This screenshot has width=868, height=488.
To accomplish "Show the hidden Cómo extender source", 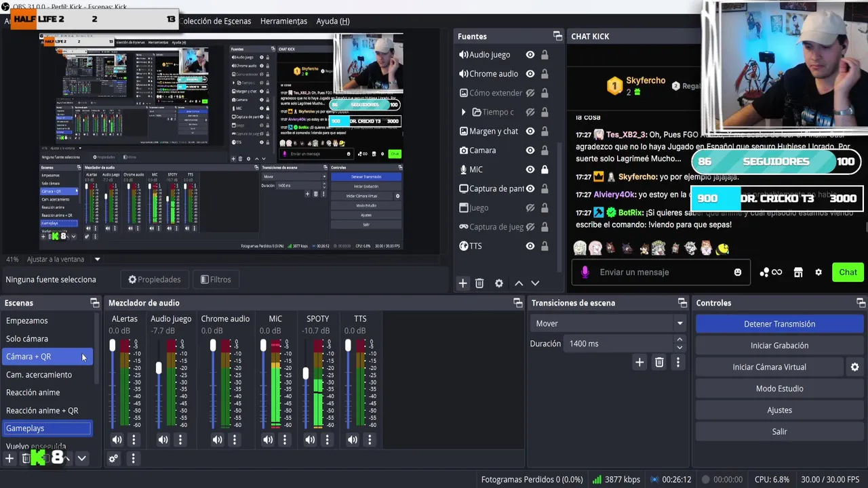I will coord(530,93).
